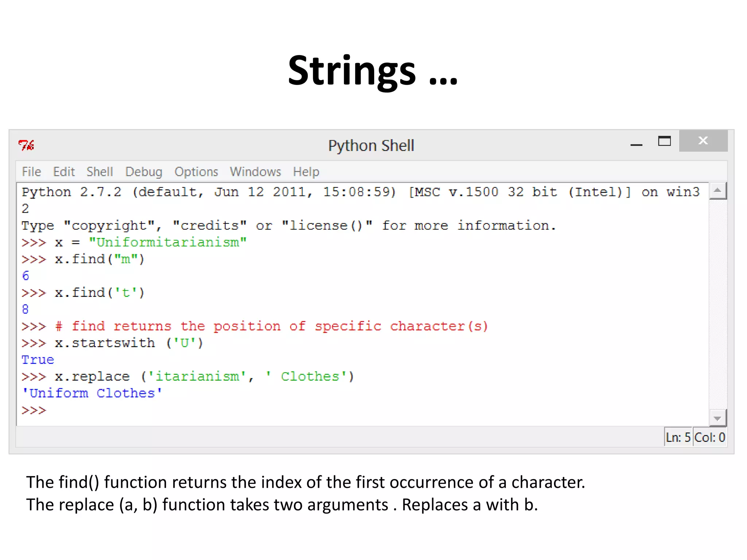This screenshot has width=747, height=560.
Task: Click the Col: 0 status indicator
Action: [x=709, y=437]
